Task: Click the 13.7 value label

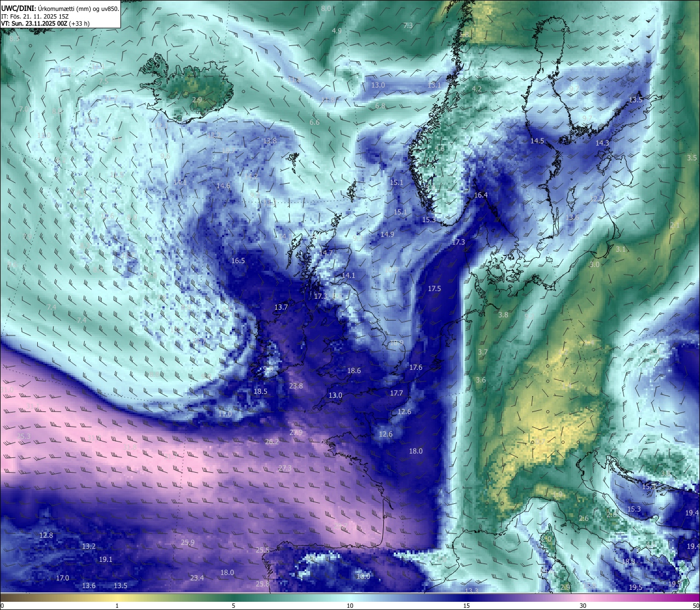Action: tap(281, 307)
